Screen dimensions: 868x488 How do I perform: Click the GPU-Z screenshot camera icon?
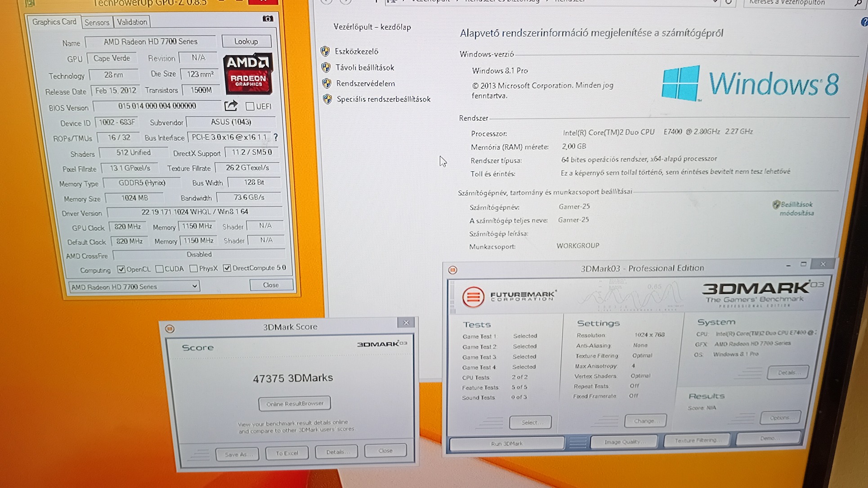(x=268, y=18)
